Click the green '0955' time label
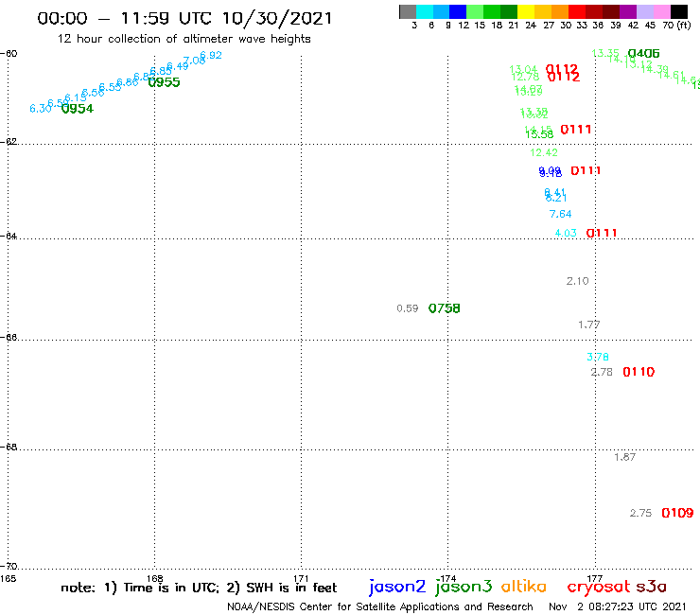The image size is (700, 615). [x=164, y=82]
